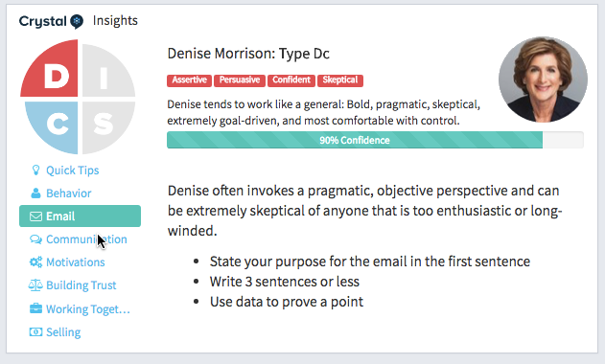605x364 pixels.
Task: Click Denise Morrison's profile photo
Action: 543,80
